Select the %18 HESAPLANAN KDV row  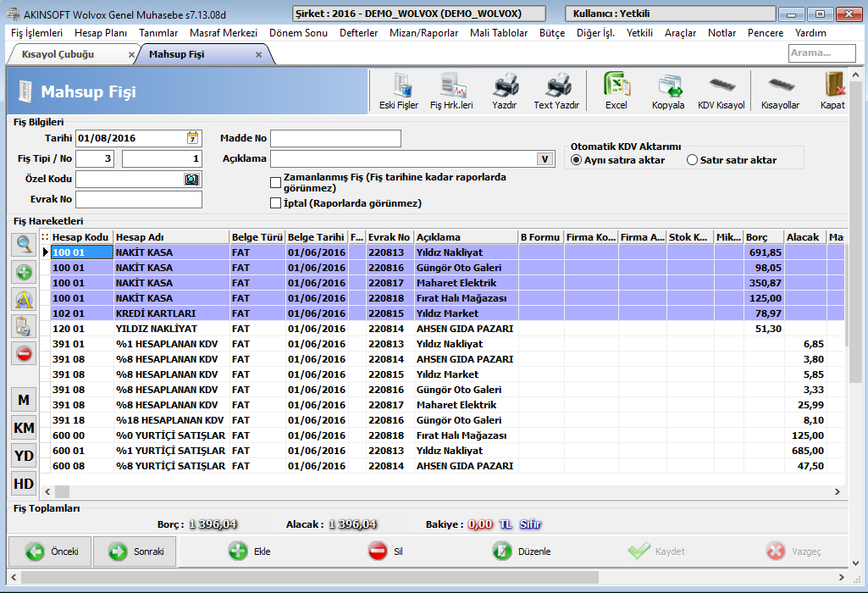[447, 420]
